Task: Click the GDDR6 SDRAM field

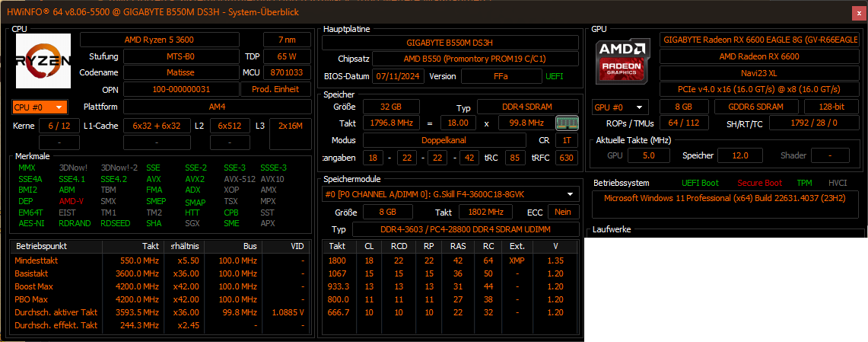Action: coord(756,107)
